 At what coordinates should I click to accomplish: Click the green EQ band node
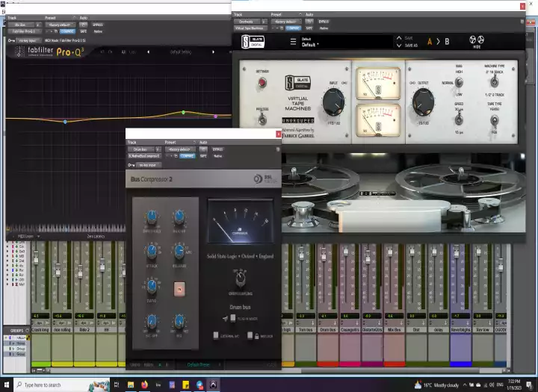pos(184,112)
